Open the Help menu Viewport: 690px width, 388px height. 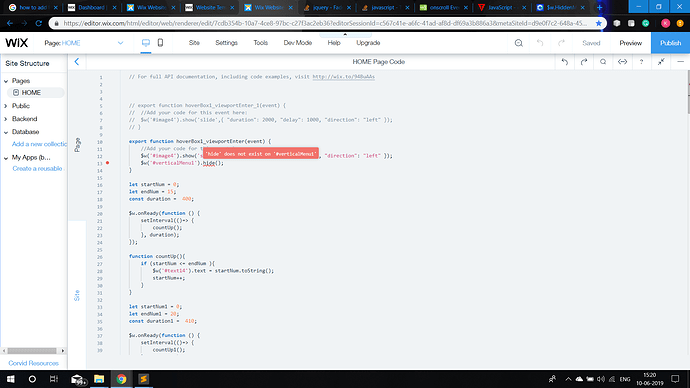[334, 43]
